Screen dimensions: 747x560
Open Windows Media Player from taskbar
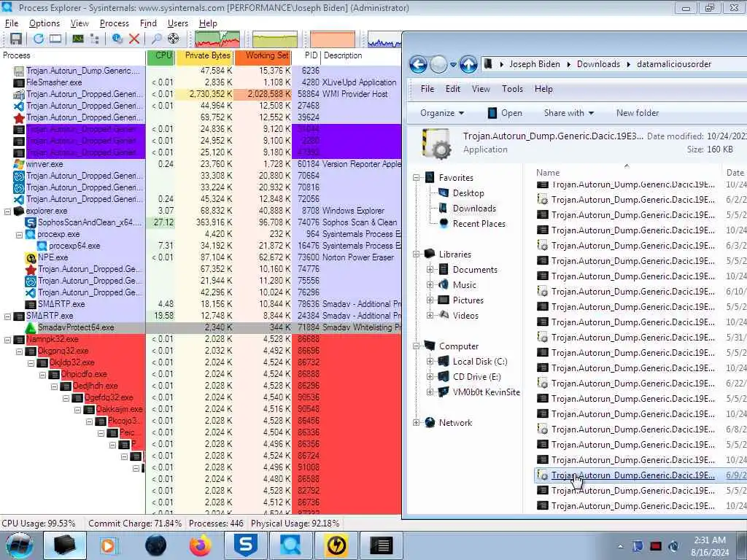tap(108, 545)
